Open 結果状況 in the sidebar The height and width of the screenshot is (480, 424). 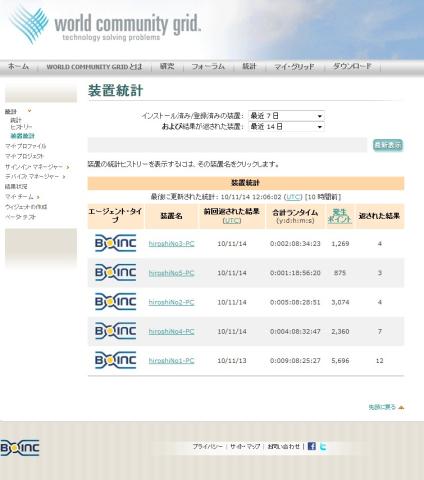pos(16,187)
